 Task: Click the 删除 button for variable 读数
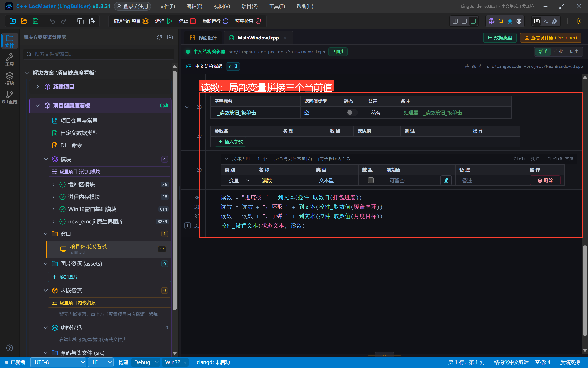click(545, 180)
